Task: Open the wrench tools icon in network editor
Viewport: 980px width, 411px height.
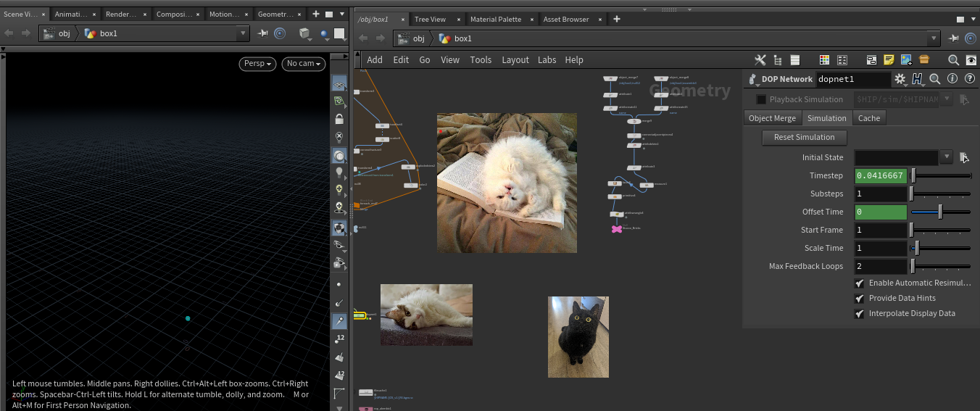Action: point(760,60)
